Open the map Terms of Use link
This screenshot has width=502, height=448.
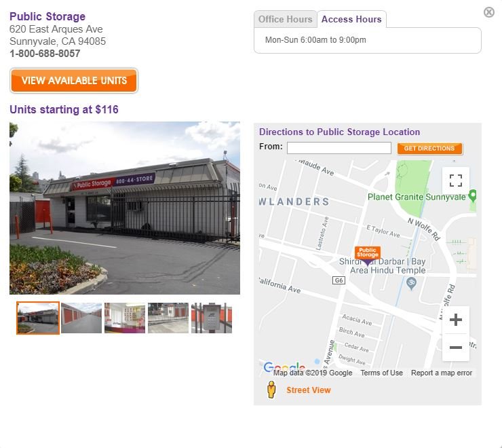click(x=381, y=373)
